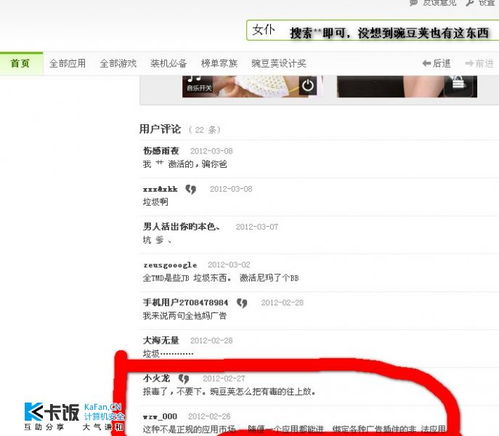Click the power icon on the screenshot thumbnail
Image resolution: width=499 pixels, height=436 pixels.
tap(307, 86)
